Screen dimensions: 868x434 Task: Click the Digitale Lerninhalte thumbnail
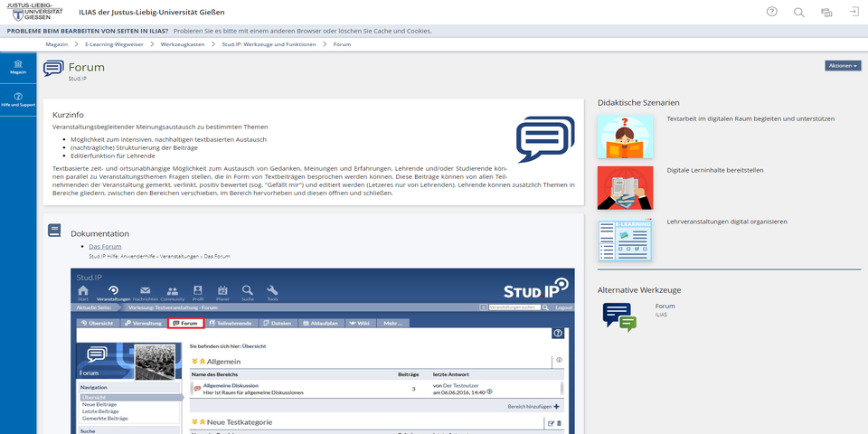[x=625, y=188]
